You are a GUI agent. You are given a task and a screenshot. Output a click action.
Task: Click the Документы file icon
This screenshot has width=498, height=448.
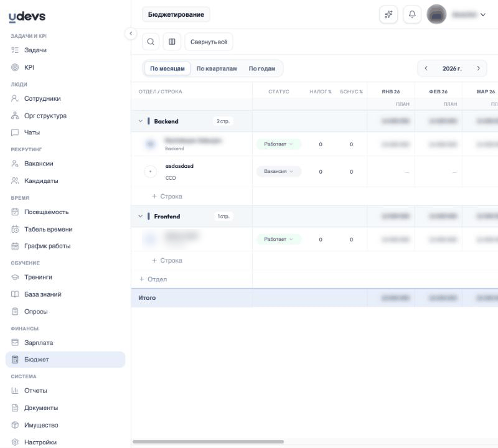tap(15, 408)
